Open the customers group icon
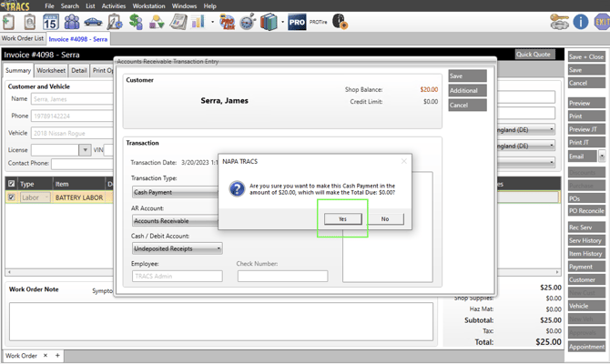The width and height of the screenshot is (610, 364). [72, 22]
